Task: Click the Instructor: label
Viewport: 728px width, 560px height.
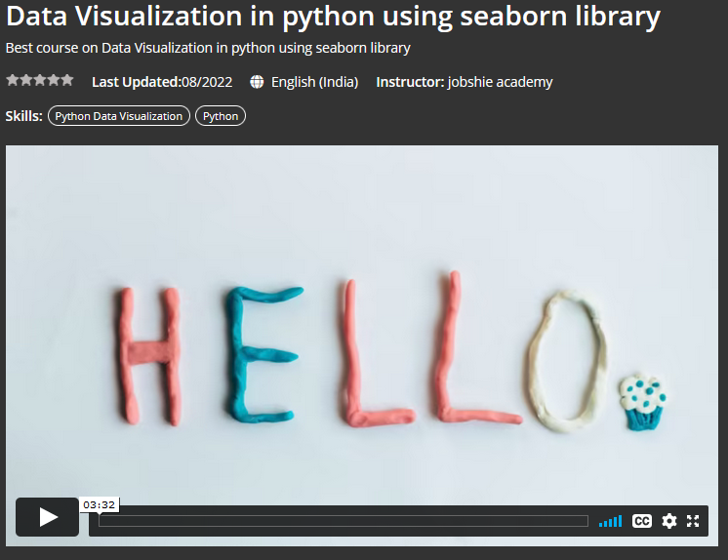Action: tap(411, 82)
